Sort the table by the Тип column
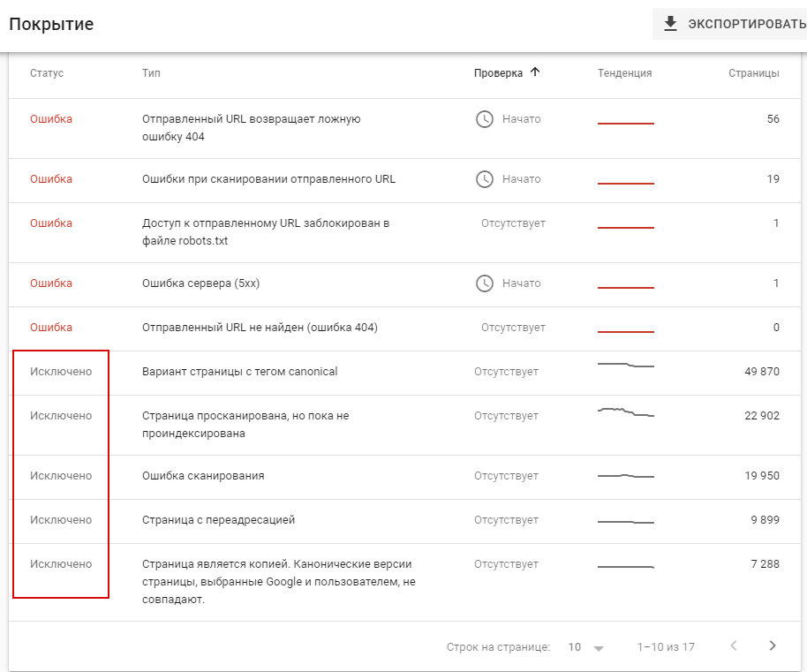 point(151,73)
